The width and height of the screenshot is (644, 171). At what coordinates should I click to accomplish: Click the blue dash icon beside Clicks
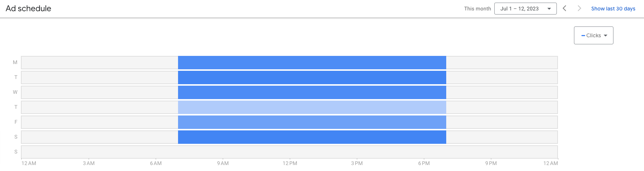[x=583, y=35]
